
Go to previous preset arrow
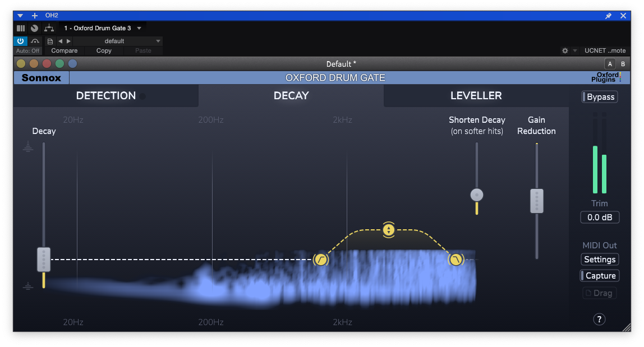(61, 41)
